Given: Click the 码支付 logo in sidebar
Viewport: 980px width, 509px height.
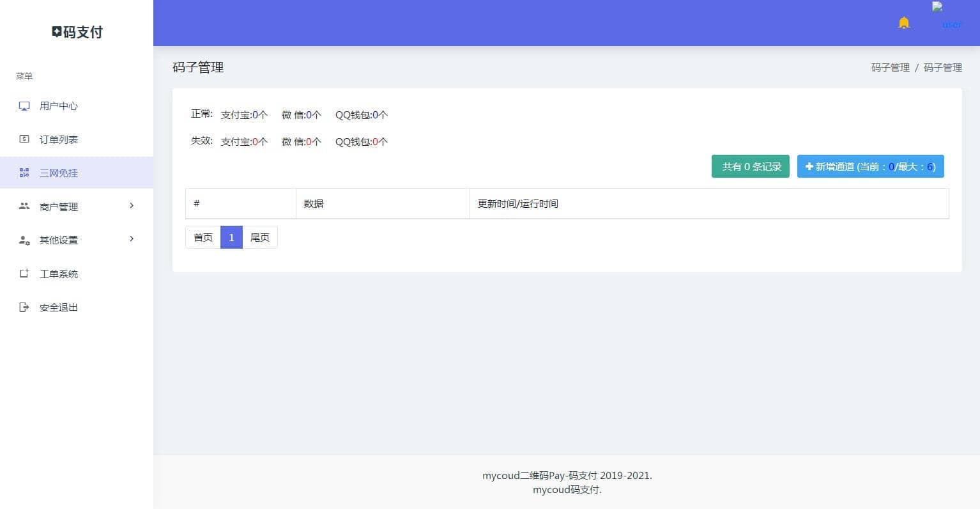Looking at the screenshot, I should coord(77,32).
